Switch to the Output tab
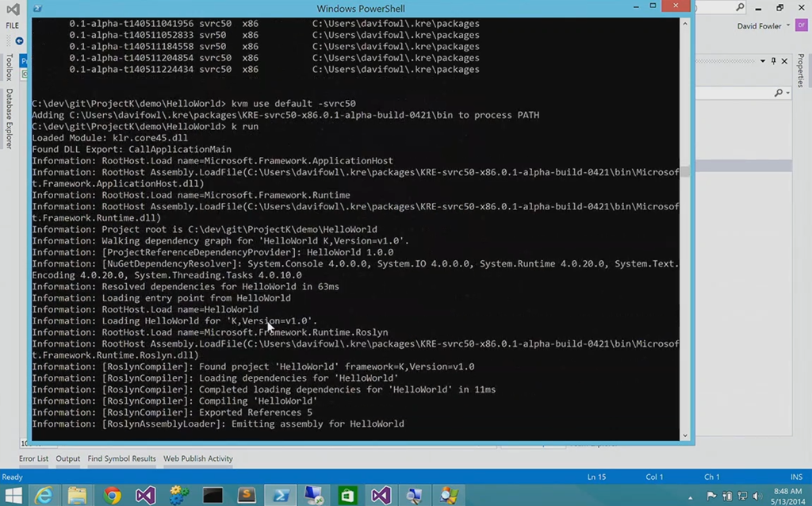Viewport: 812px width, 506px height. pos(68,459)
